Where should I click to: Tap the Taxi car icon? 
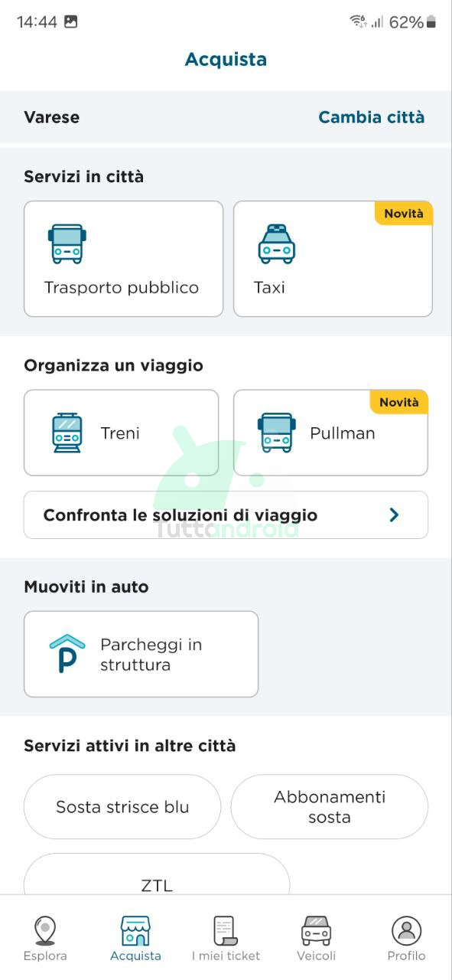[x=276, y=244]
